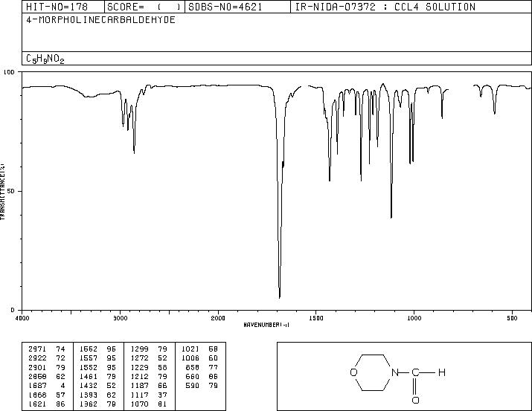Click the peak table value 1432
Screen dimensions: 532x411
89,386
